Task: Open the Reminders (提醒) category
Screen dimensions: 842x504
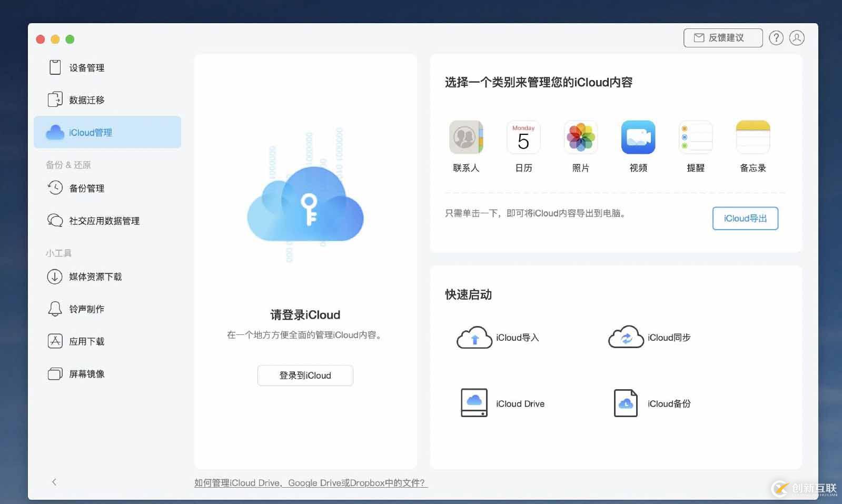Action: click(695, 137)
